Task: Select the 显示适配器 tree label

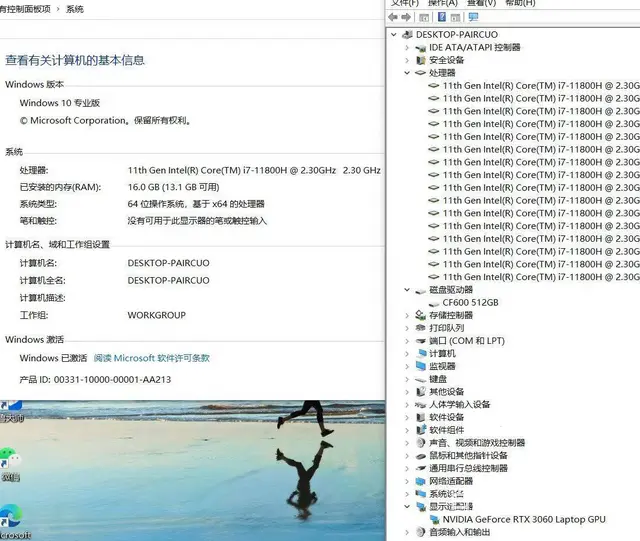Action: click(451, 507)
